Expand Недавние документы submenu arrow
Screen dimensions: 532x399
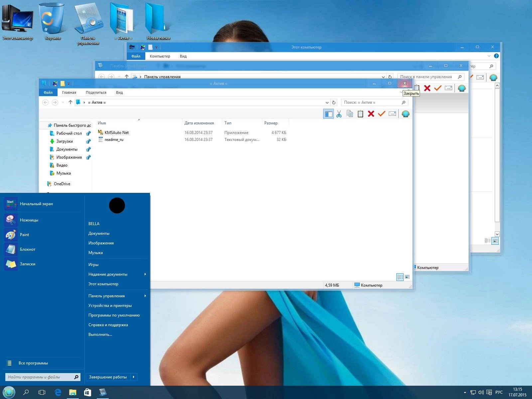point(145,274)
